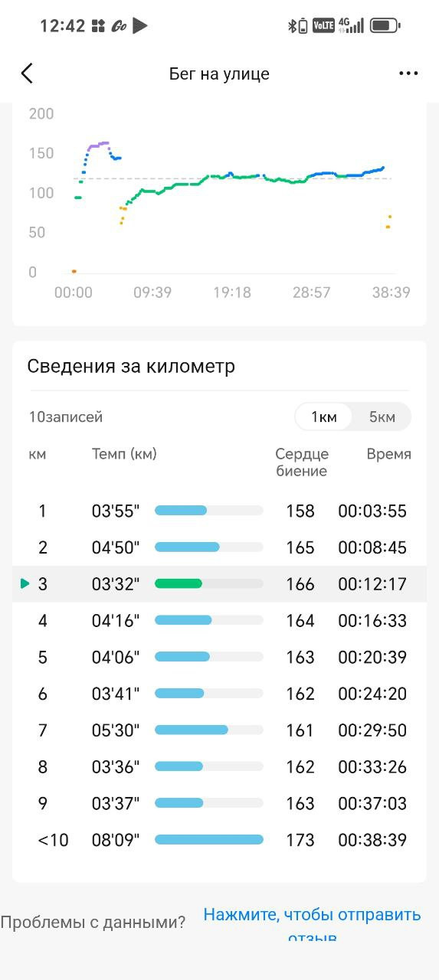Tap the purple peak segment on heart rate chart

[x=98, y=144]
